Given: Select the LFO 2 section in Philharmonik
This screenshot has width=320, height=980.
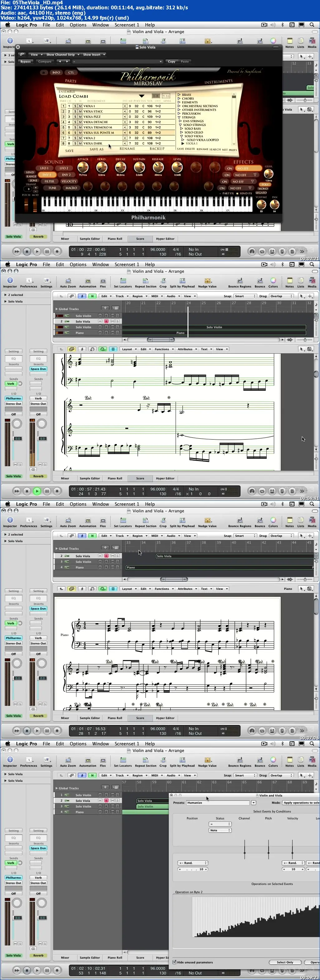Looking at the screenshot, I should click(64, 168).
